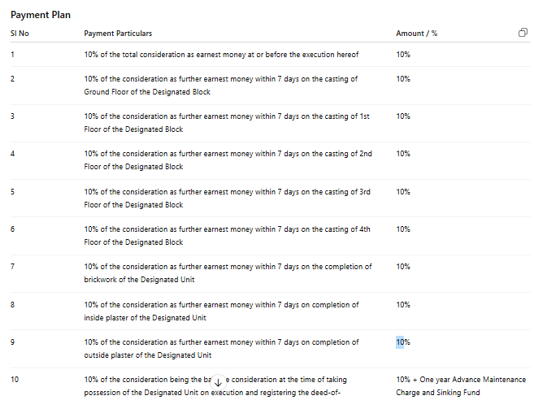
Task: Click the 1st Floor casting payment text
Action: click(227, 123)
